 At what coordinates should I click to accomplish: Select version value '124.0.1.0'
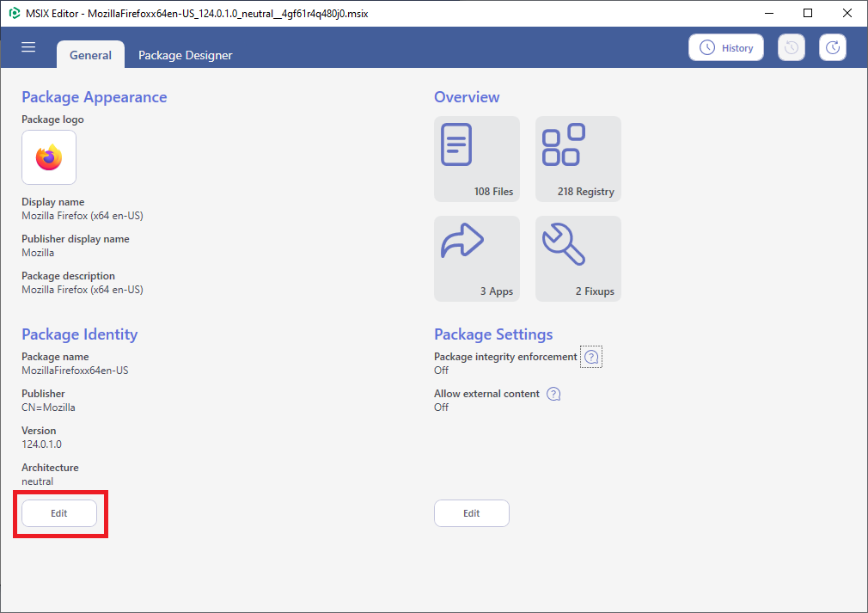[41, 444]
